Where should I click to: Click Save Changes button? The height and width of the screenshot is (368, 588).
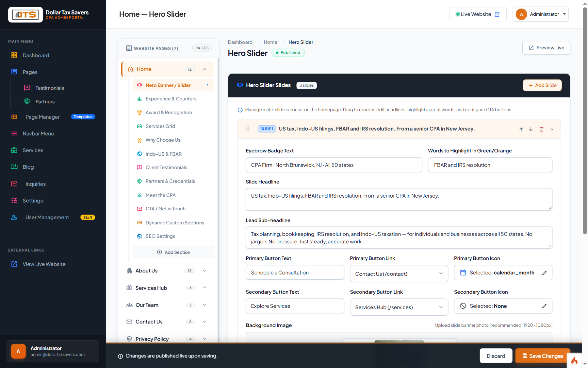coord(543,356)
